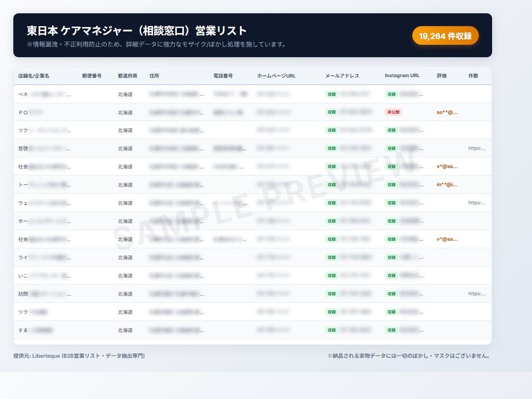532x399 pixels.
Task: Select the 評価 column header
Action: (442, 76)
